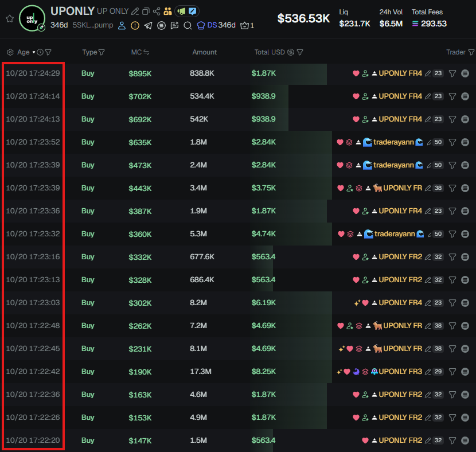Click the $895K market cap cell
This screenshot has width=476, height=452.
tap(140, 74)
